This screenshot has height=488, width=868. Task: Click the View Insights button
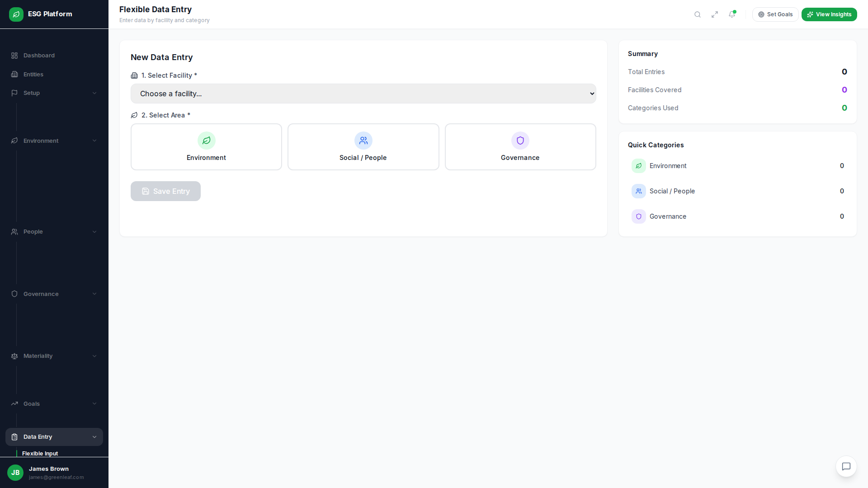point(829,14)
